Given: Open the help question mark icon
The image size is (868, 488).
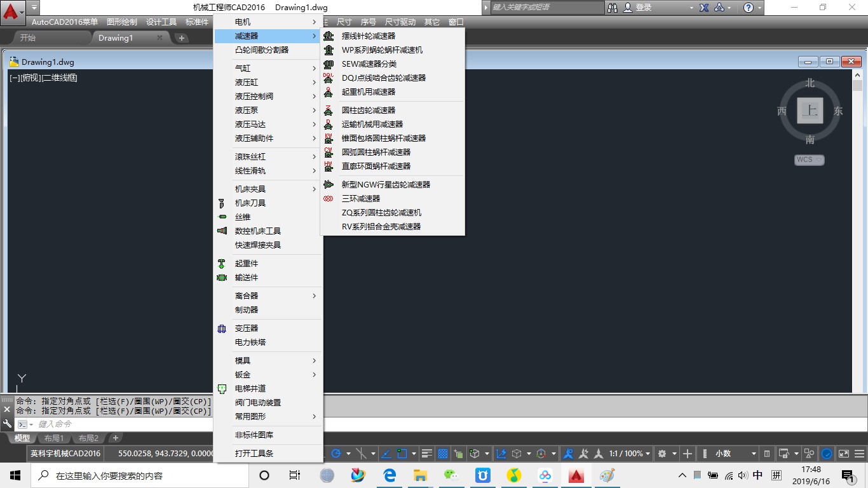Looking at the screenshot, I should tap(749, 8).
